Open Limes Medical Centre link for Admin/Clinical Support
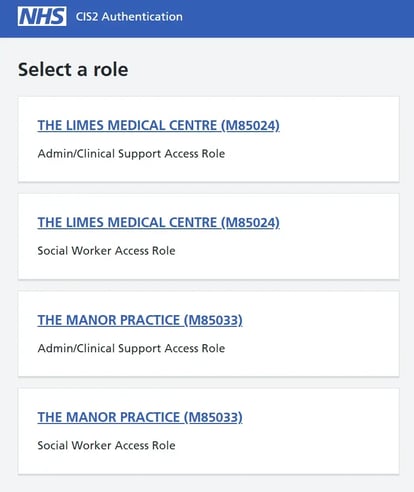414x492 pixels. point(158,125)
